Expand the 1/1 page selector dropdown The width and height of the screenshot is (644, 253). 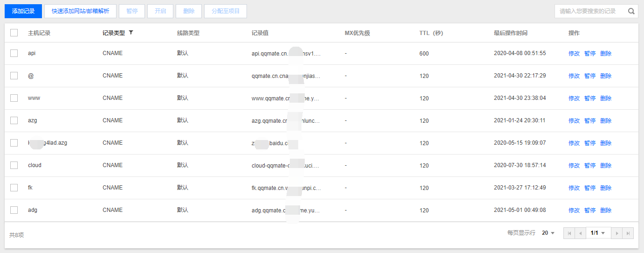coord(598,233)
